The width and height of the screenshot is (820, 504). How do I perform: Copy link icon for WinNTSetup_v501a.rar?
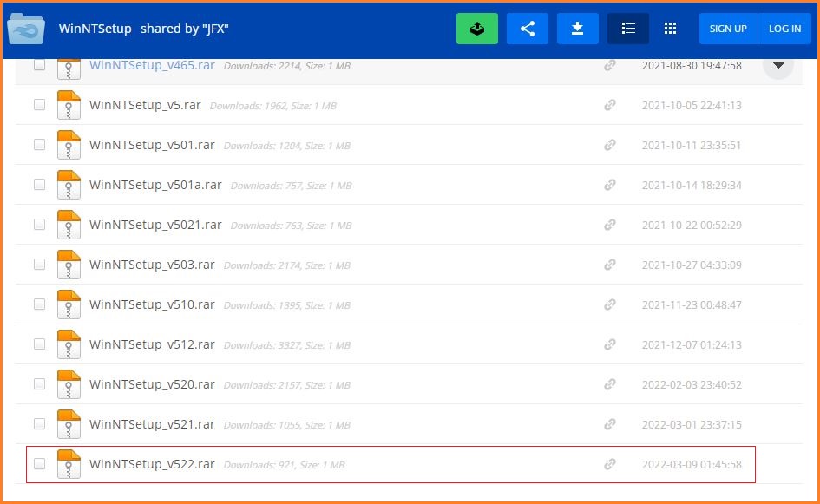point(610,185)
